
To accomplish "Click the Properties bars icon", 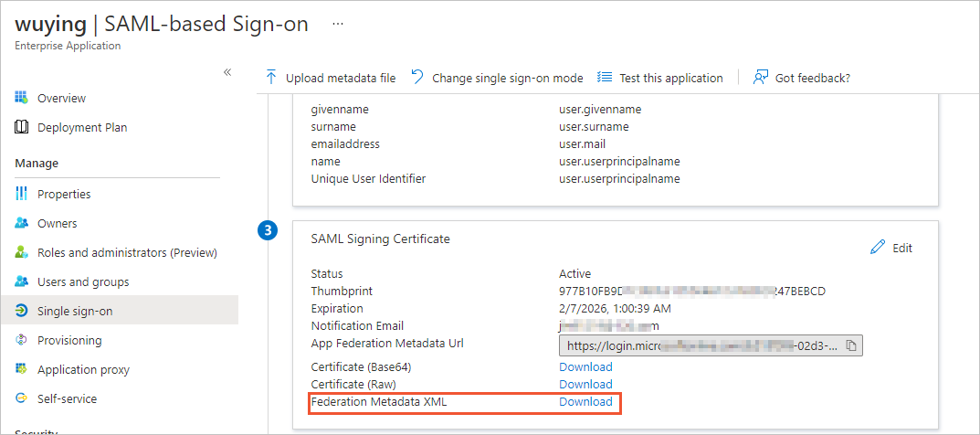I will [x=22, y=194].
